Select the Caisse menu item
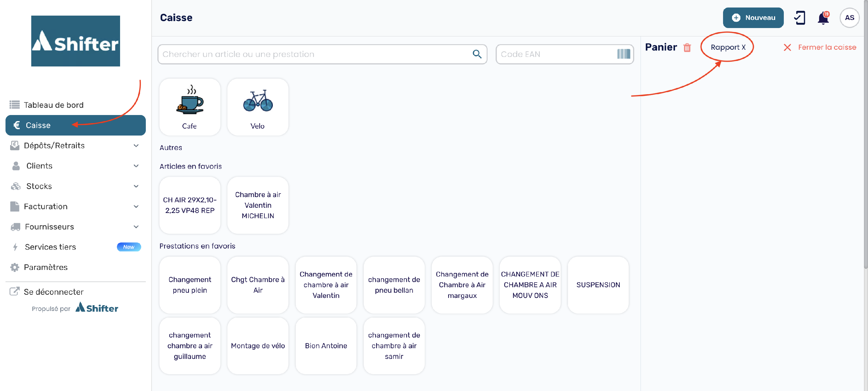 click(76, 125)
